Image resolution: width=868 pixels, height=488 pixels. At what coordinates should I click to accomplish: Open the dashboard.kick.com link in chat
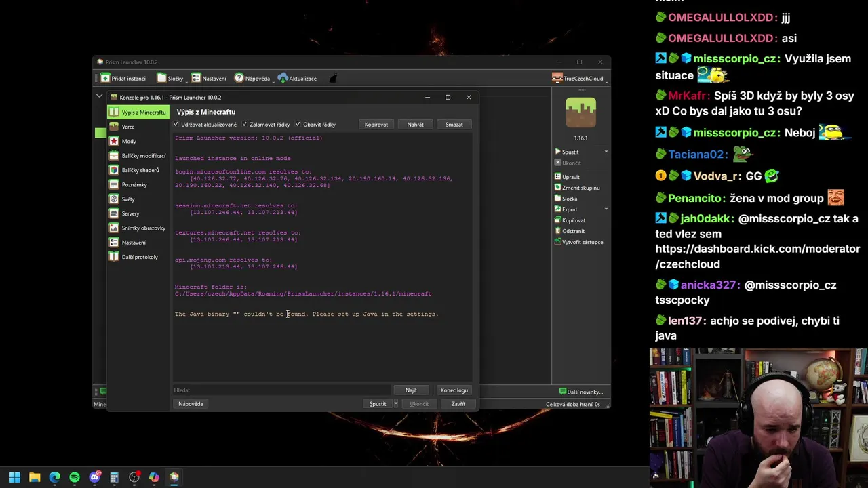click(x=757, y=256)
